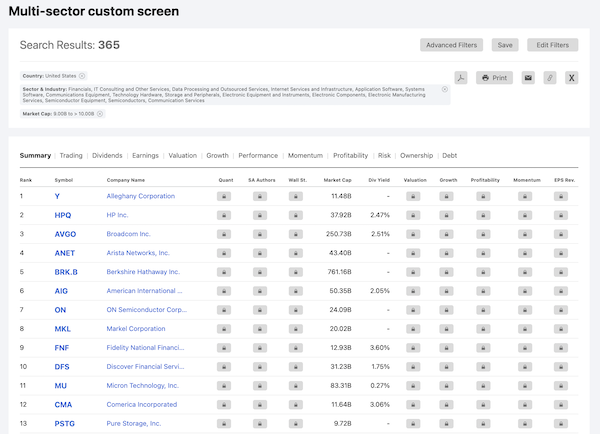600x434 pixels.
Task: Select the 250.73B market cap value
Action: click(339, 234)
